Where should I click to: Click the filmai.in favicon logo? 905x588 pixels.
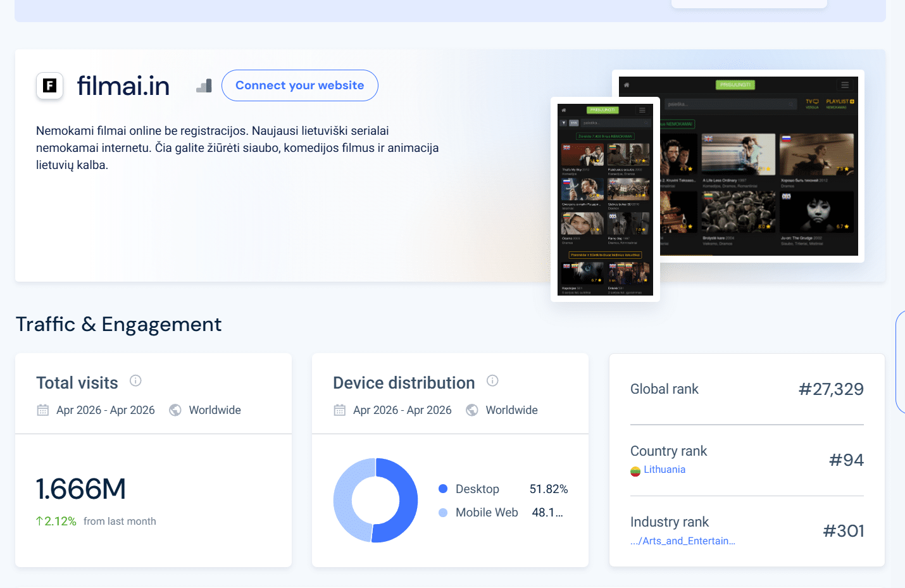50,85
